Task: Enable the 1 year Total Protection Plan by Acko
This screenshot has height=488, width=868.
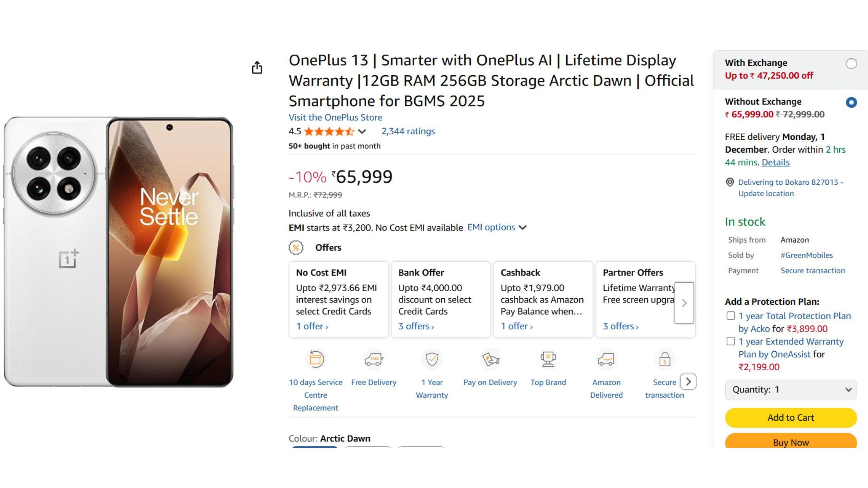Action: point(731,316)
